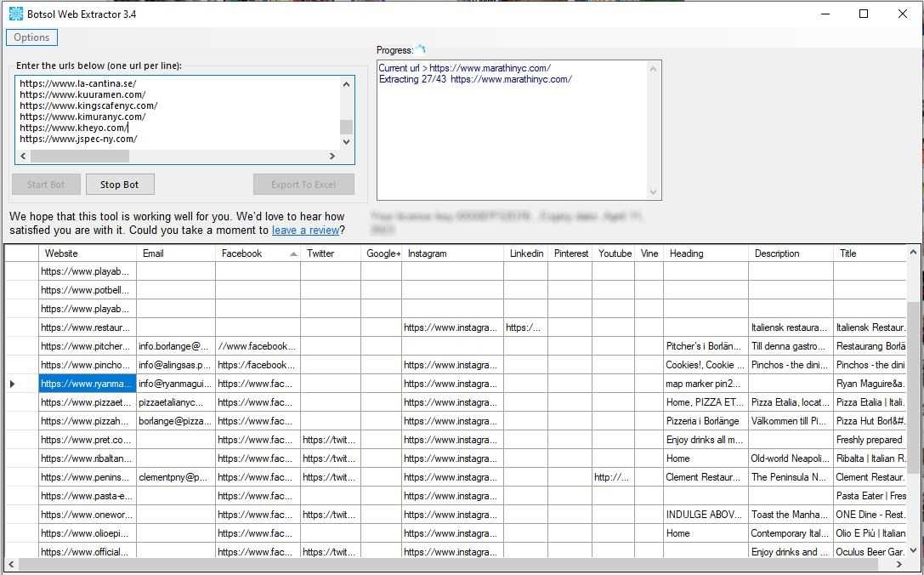Viewport: 924px width, 575px height.
Task: Click the URL box scroll left arrow
Action: click(23, 157)
